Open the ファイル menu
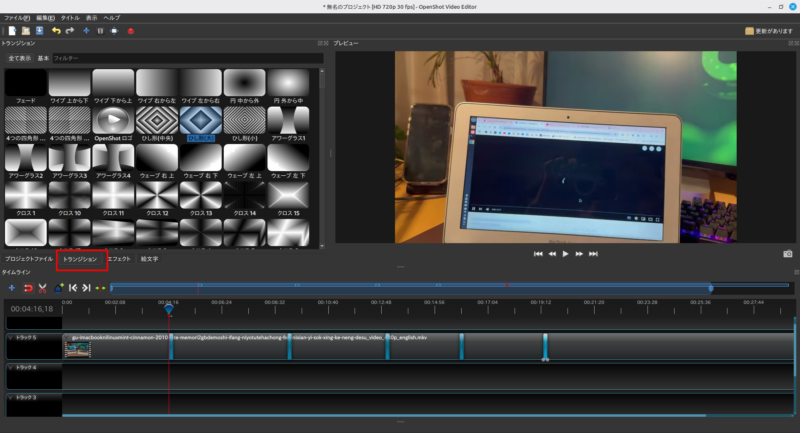The image size is (800, 433). click(x=16, y=18)
